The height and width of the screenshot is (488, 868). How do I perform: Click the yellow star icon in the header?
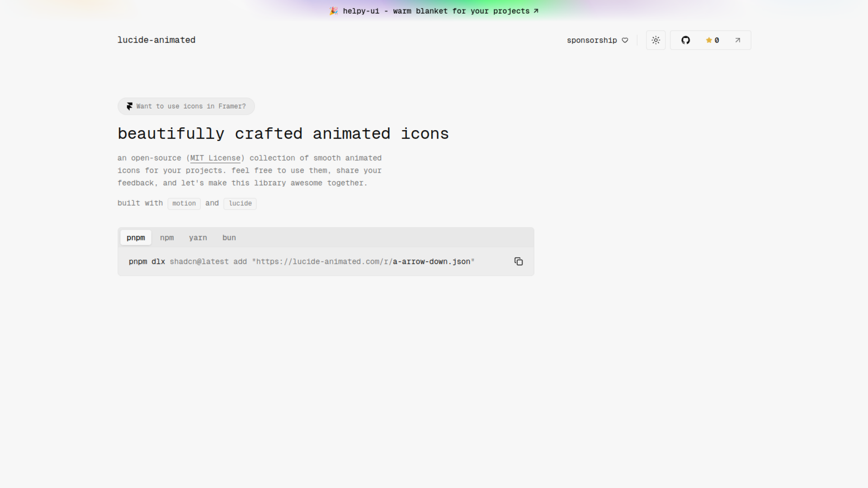pyautogui.click(x=708, y=40)
